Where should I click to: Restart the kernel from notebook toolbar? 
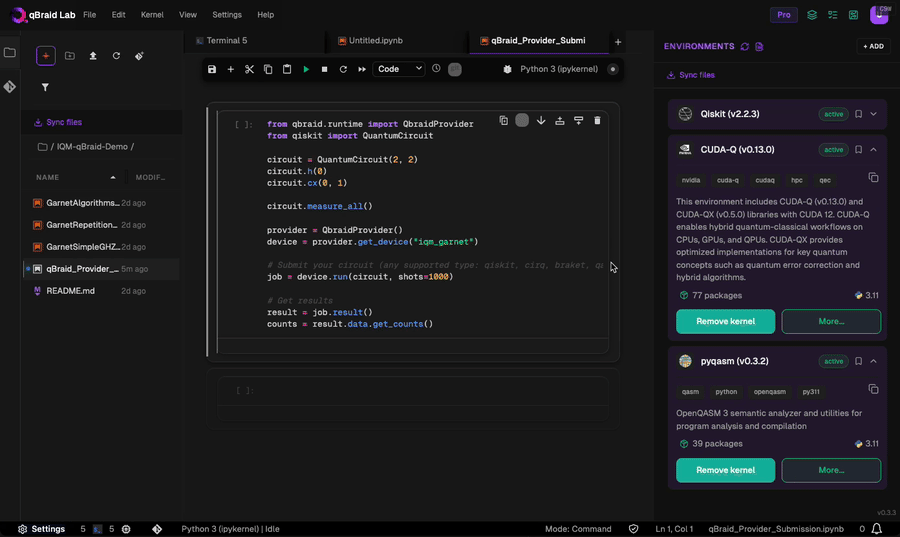(x=343, y=69)
